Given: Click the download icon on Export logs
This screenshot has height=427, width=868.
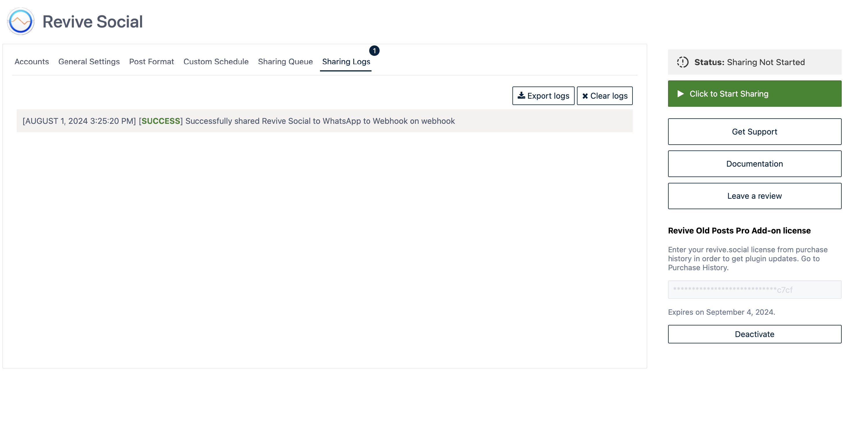Looking at the screenshot, I should [x=521, y=96].
